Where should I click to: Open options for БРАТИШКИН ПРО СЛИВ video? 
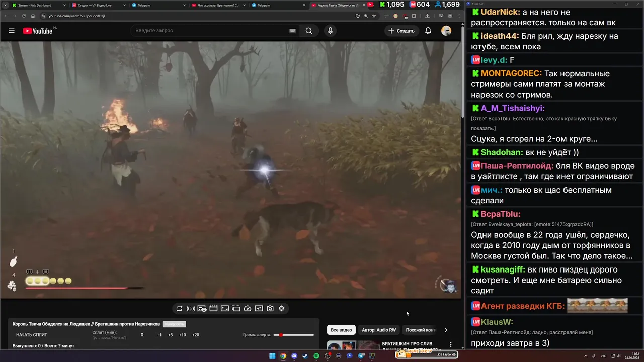pos(451,344)
